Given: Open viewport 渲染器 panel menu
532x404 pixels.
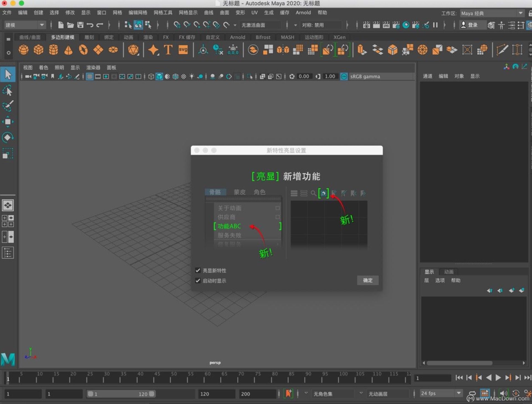Looking at the screenshot, I should coord(93,68).
